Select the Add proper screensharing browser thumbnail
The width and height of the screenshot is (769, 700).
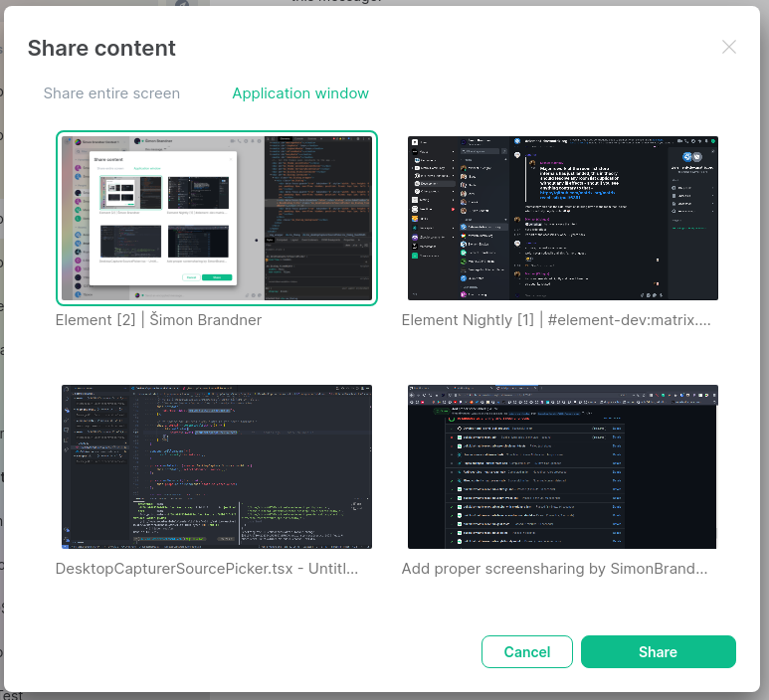point(563,466)
